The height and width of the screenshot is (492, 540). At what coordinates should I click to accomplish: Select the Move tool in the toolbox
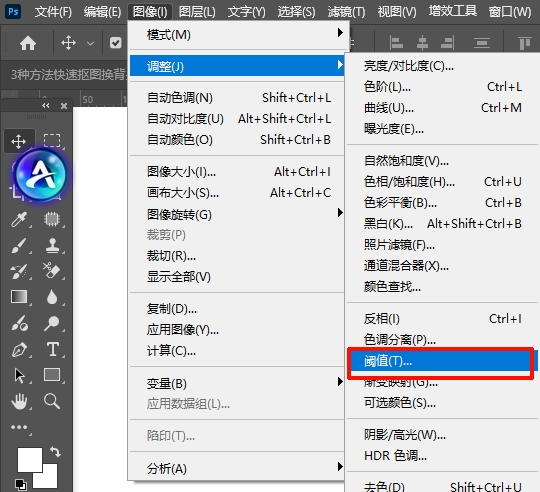(19, 141)
